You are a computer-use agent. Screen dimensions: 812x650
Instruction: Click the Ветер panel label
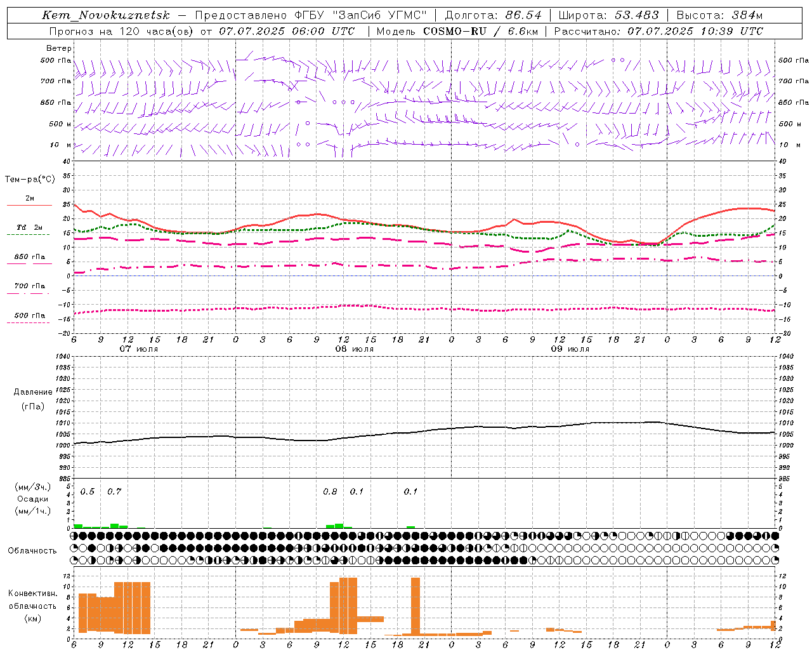pyautogui.click(x=59, y=48)
